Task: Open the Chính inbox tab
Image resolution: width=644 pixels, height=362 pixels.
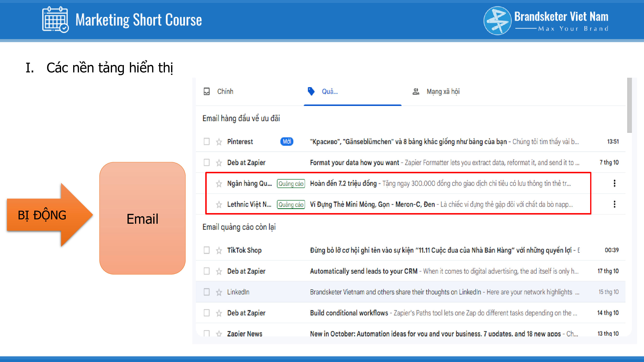Action: [225, 91]
